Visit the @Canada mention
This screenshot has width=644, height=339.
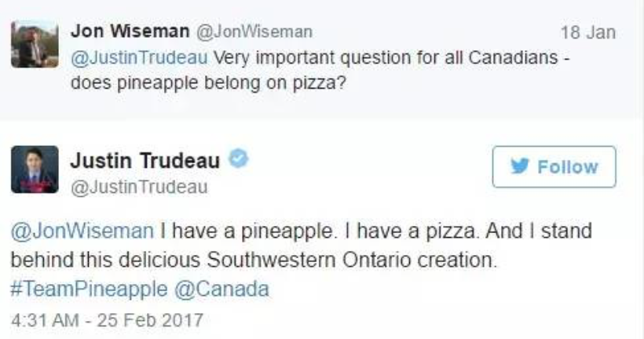[x=221, y=289]
